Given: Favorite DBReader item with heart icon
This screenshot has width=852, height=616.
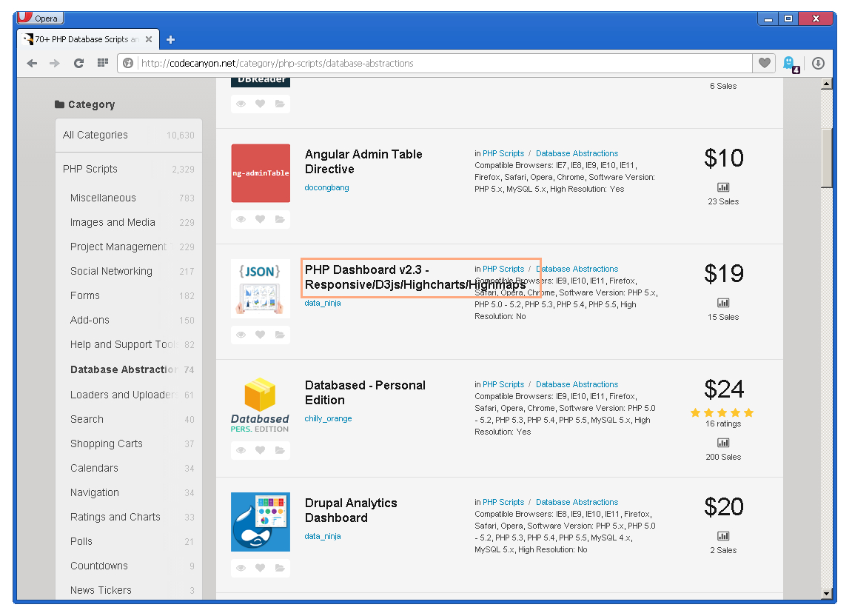Looking at the screenshot, I should coord(261,104).
